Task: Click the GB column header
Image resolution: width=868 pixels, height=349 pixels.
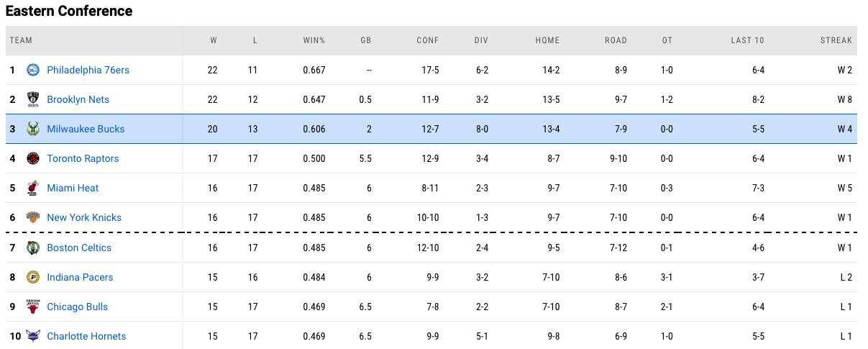Action: [365, 40]
